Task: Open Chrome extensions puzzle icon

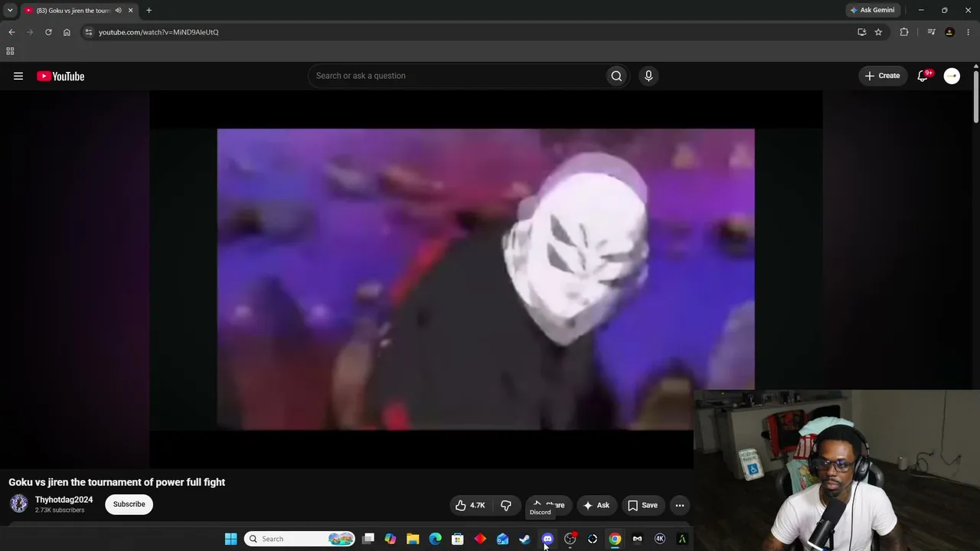Action: coord(904,32)
